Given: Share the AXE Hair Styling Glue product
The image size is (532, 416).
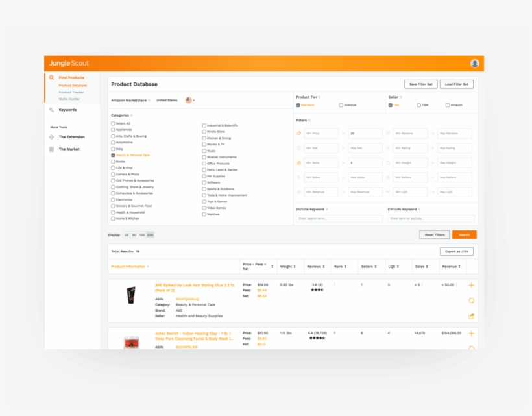Looking at the screenshot, I should [x=471, y=316].
